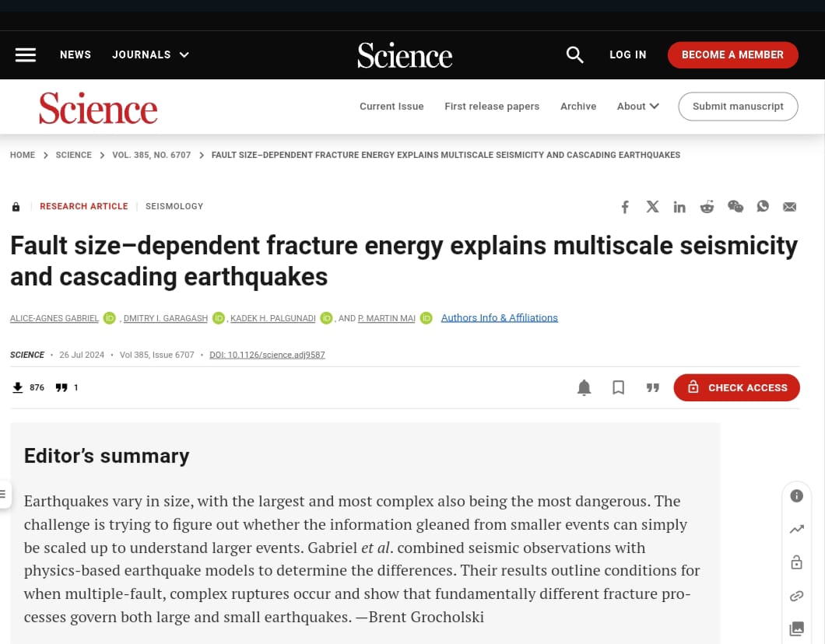Expand the About menu

click(x=637, y=107)
